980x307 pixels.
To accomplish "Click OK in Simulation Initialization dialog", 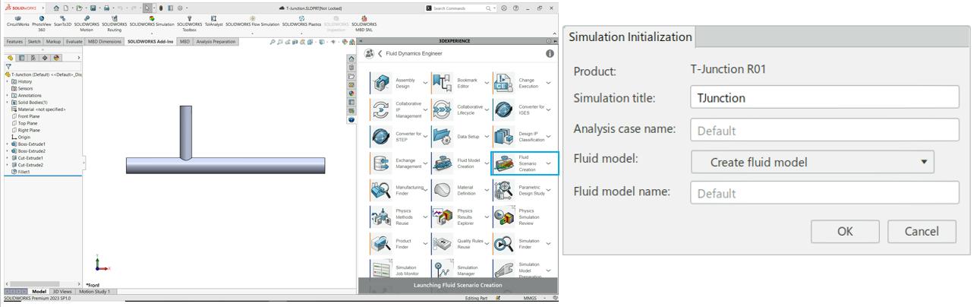I will (845, 232).
